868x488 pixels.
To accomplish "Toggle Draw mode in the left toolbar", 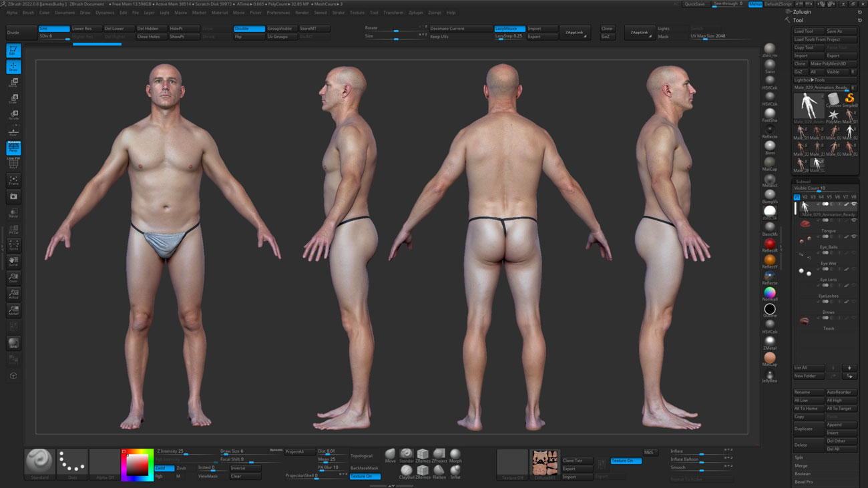I will tap(13, 67).
